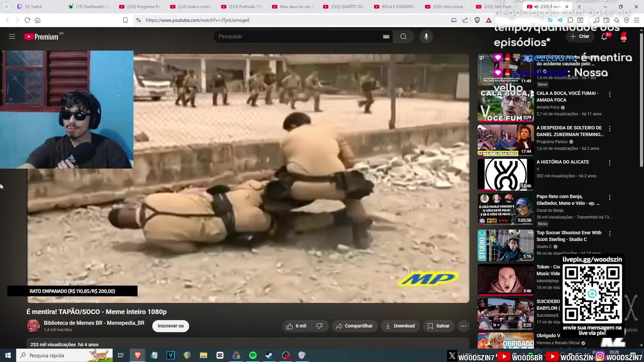
Task: Open YouTube notifications bell
Action: coord(605,36)
